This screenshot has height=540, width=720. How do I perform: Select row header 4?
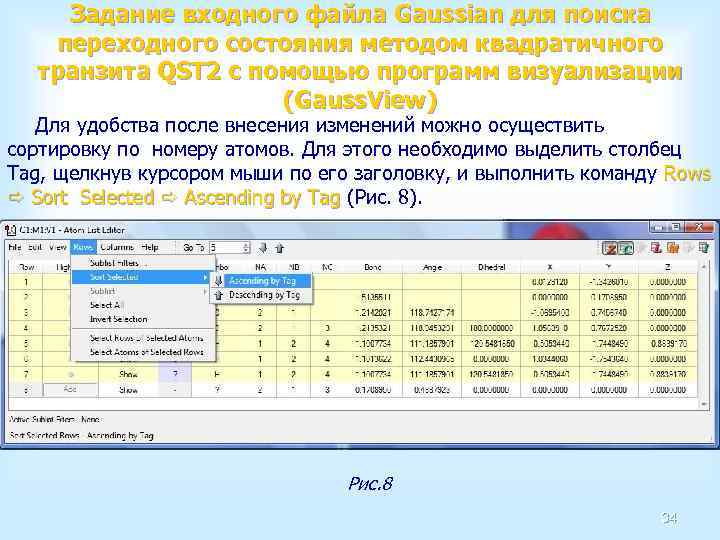pyautogui.click(x=26, y=328)
